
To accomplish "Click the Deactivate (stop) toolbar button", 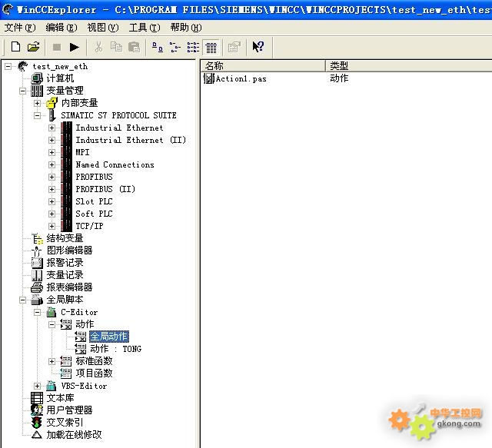I will pos(57,48).
